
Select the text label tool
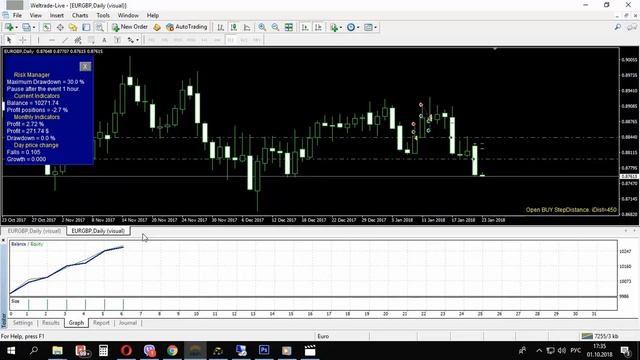(x=118, y=40)
